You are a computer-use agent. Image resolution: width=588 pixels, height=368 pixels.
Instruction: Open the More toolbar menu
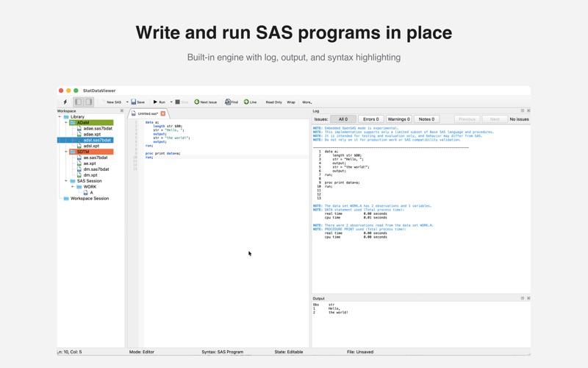tap(306, 102)
